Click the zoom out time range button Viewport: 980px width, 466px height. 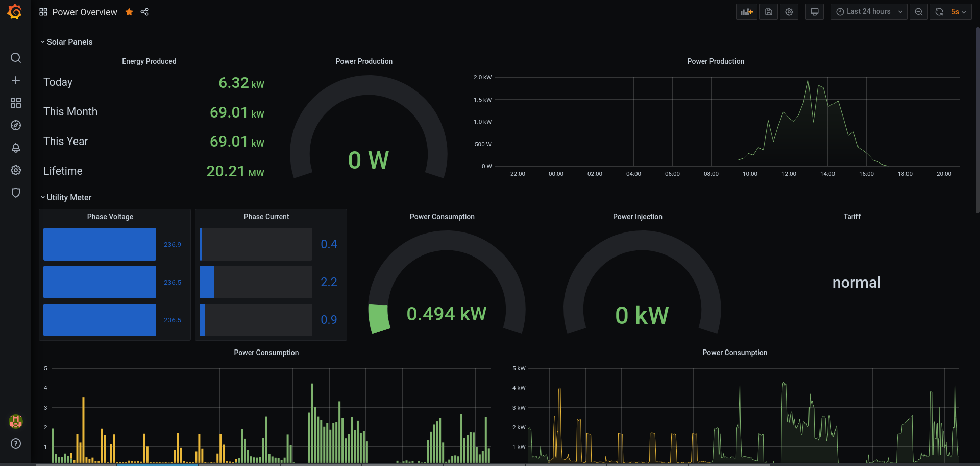(x=918, y=12)
